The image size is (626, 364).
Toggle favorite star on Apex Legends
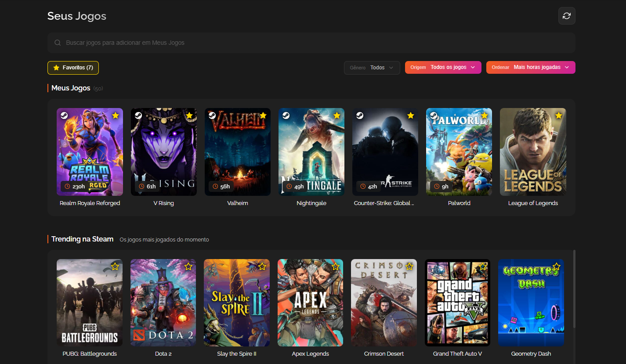[x=336, y=267]
